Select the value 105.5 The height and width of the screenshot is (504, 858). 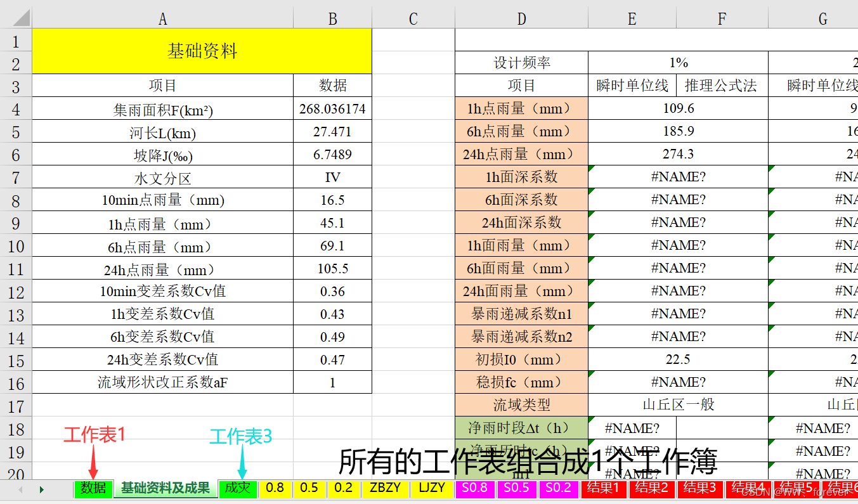click(332, 269)
